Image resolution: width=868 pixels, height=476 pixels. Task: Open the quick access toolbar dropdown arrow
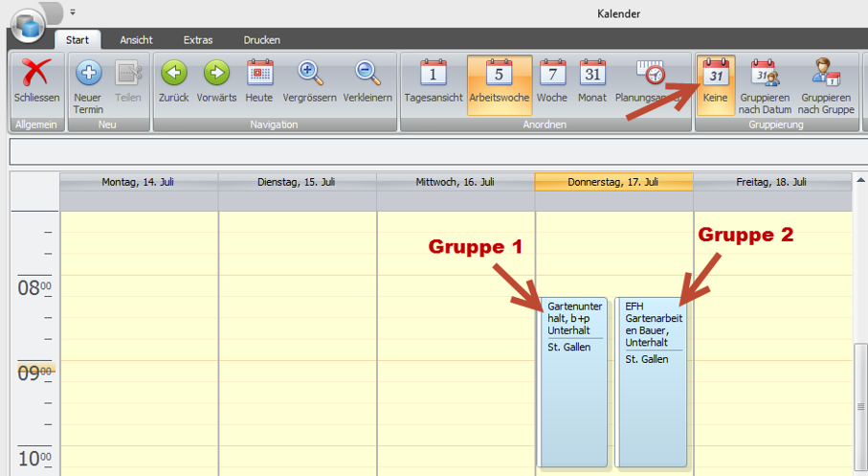(x=73, y=13)
